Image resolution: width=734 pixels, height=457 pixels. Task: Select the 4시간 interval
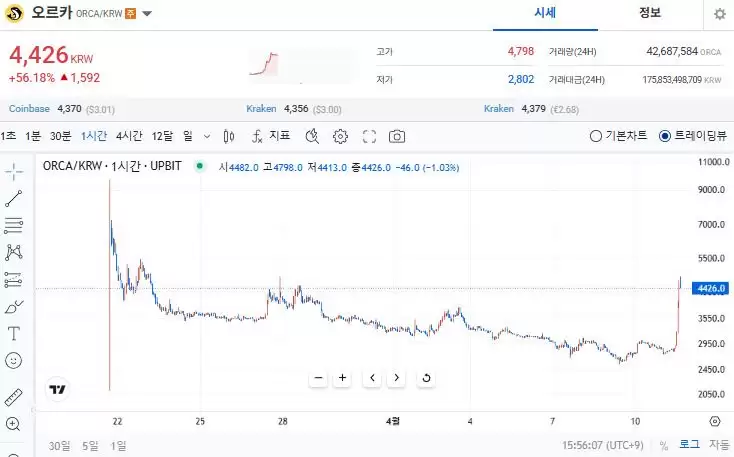(x=129, y=136)
